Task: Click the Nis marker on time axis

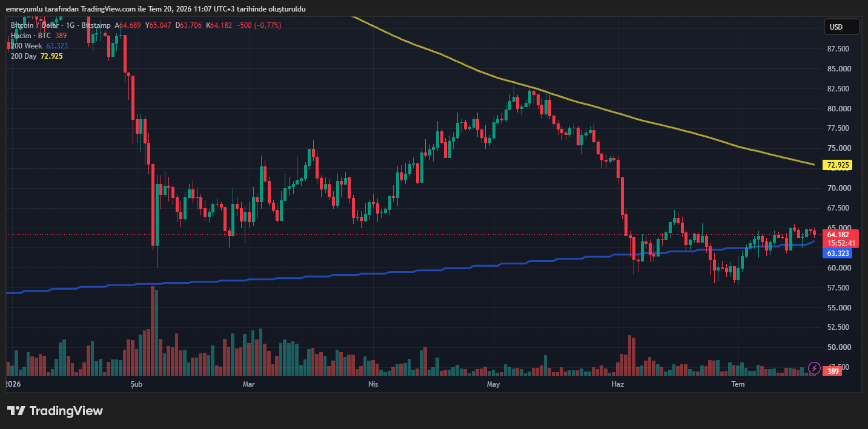Action: pos(373,384)
